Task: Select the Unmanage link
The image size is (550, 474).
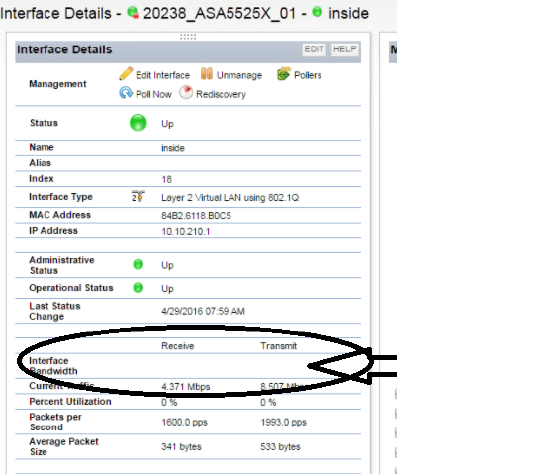Action: pyautogui.click(x=239, y=75)
